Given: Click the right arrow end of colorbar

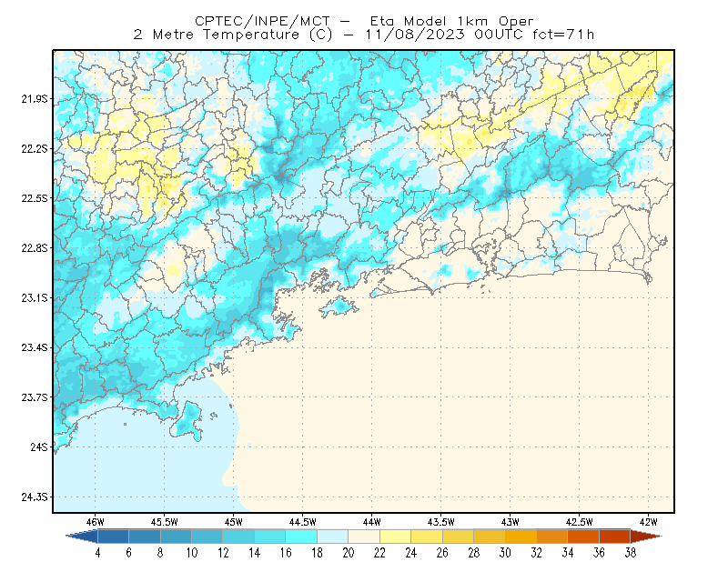Looking at the screenshot, I should coord(646,536).
